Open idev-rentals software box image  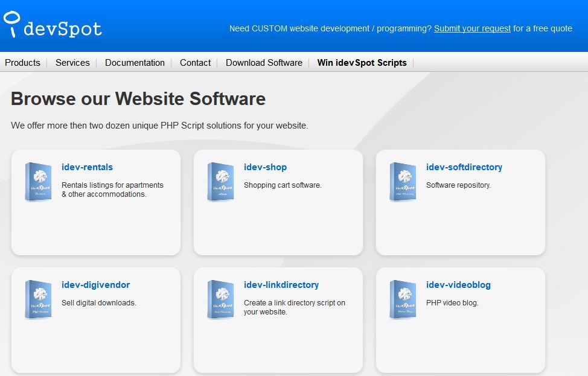[38, 182]
